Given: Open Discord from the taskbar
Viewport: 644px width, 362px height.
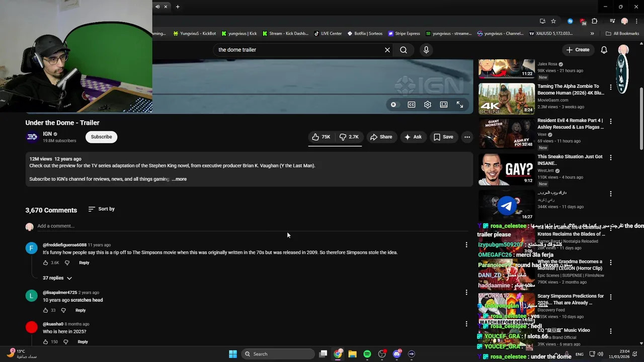Looking at the screenshot, I should [x=396, y=354].
